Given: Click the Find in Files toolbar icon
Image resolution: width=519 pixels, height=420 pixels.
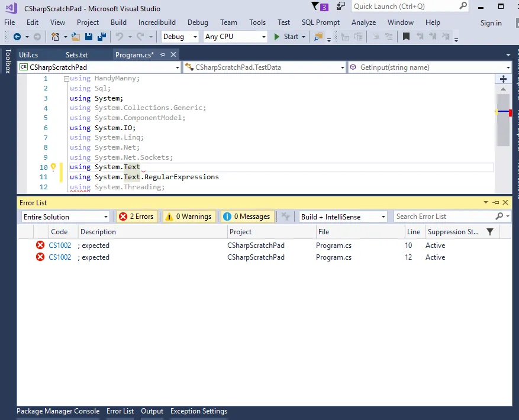Looking at the screenshot, I should (318, 37).
